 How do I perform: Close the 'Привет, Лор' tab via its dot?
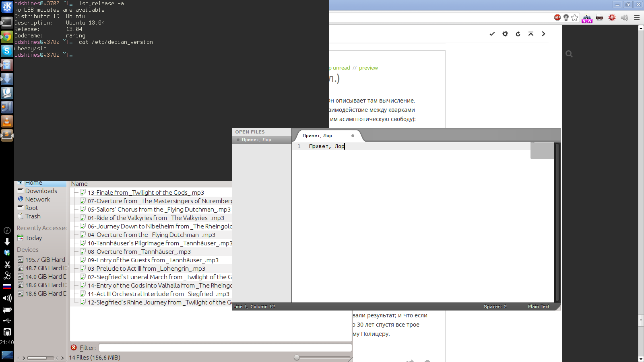(x=353, y=136)
